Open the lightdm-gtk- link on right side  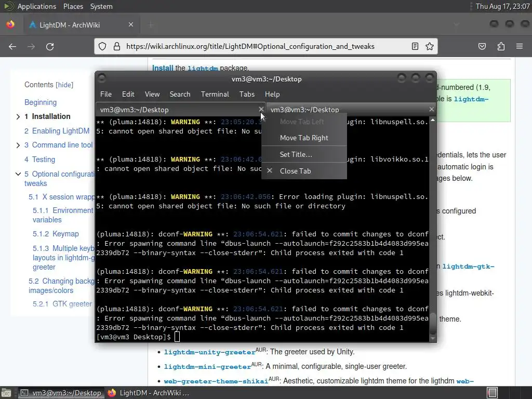[x=468, y=267]
